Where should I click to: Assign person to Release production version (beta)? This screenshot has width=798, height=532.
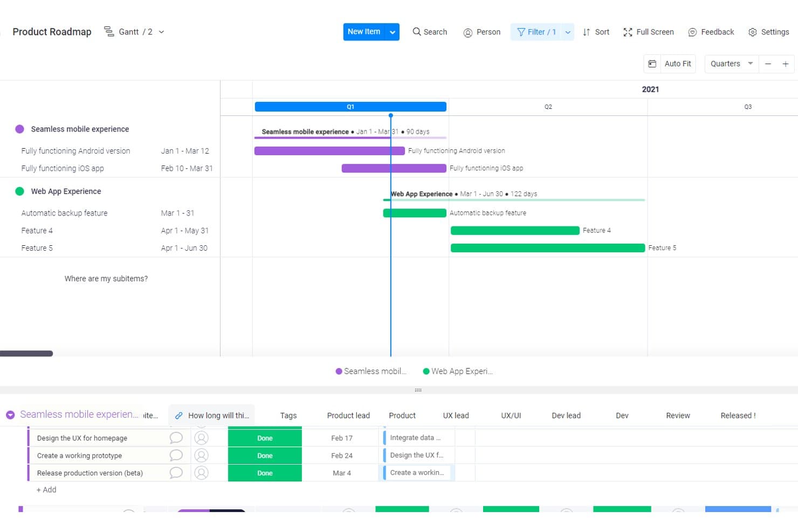(x=201, y=473)
